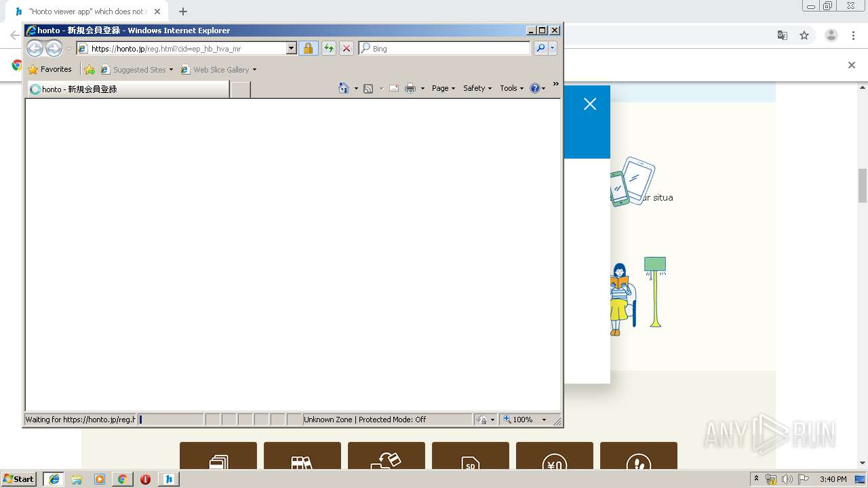The width and height of the screenshot is (868, 488).
Task: Open the Suggested Sites link
Action: tap(136, 69)
